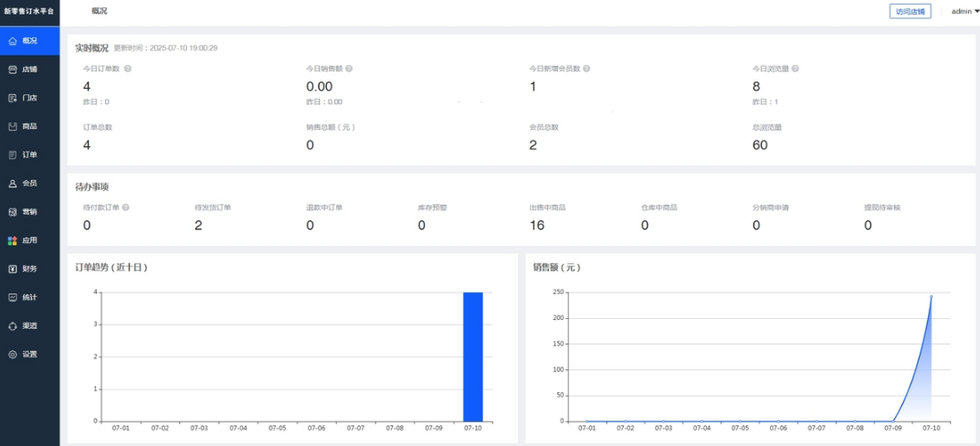
Task: Click help icon beside 今日浏览量
Action: click(x=796, y=69)
